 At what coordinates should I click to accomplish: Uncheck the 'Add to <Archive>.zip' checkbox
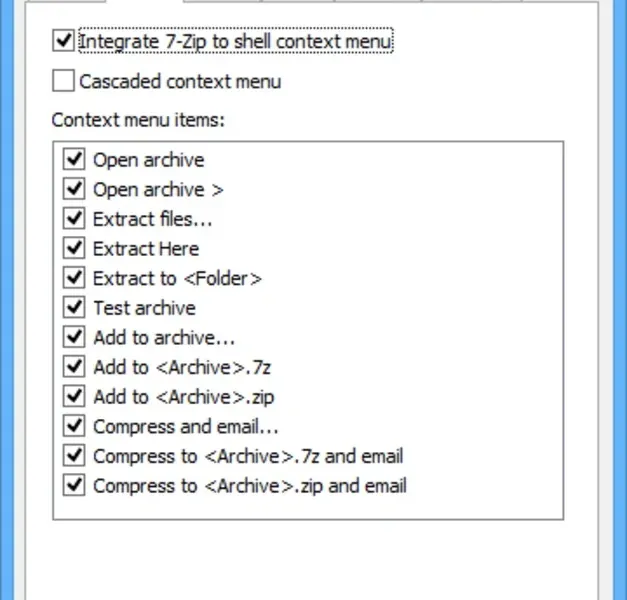point(74,397)
